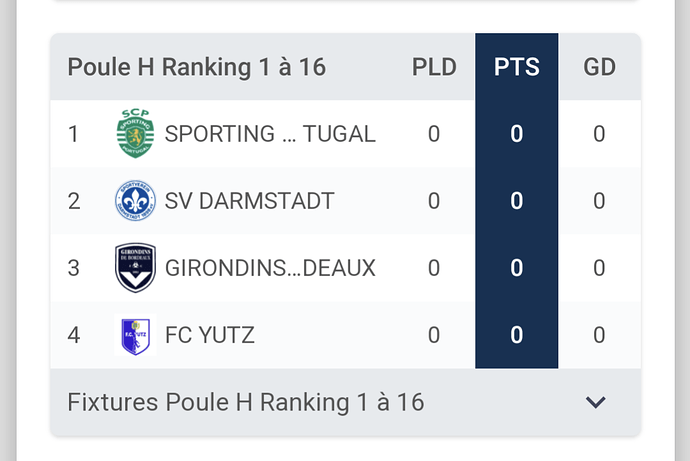Click the SV Darmstadt club logo

(x=135, y=201)
